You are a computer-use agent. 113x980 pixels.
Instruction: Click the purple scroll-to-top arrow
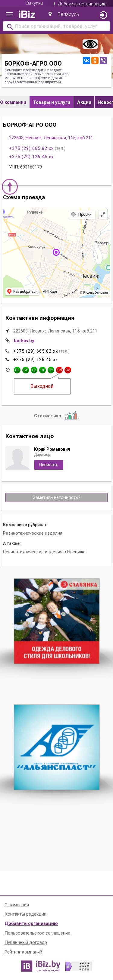pyautogui.click(x=10, y=187)
